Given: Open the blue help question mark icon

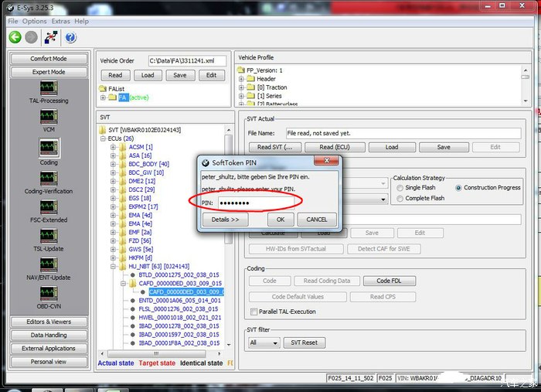Looking at the screenshot, I should point(71,37).
